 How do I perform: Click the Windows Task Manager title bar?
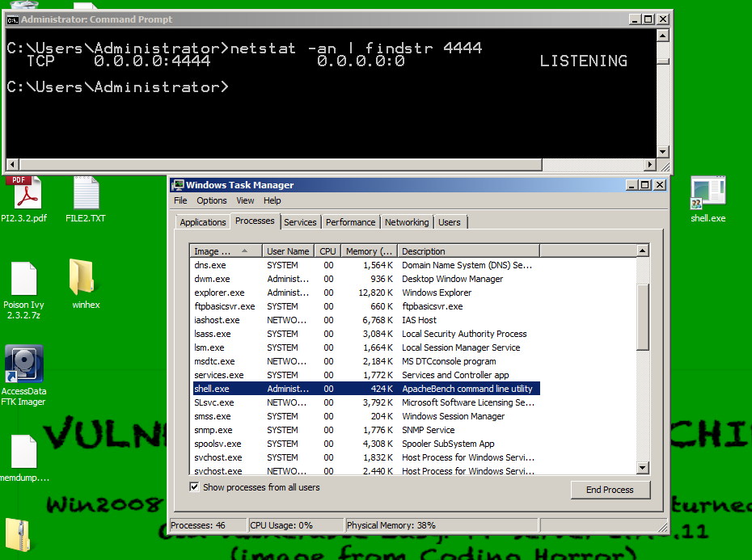point(398,185)
